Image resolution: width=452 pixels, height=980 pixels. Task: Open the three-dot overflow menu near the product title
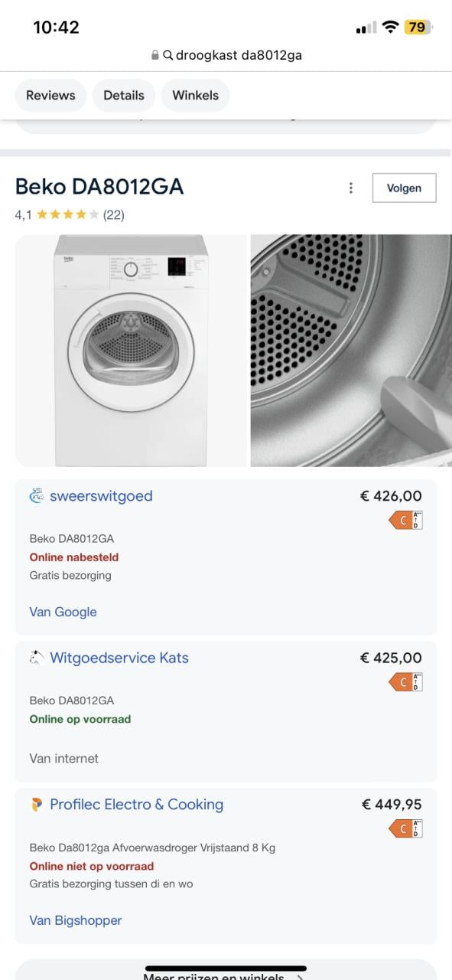click(x=351, y=188)
